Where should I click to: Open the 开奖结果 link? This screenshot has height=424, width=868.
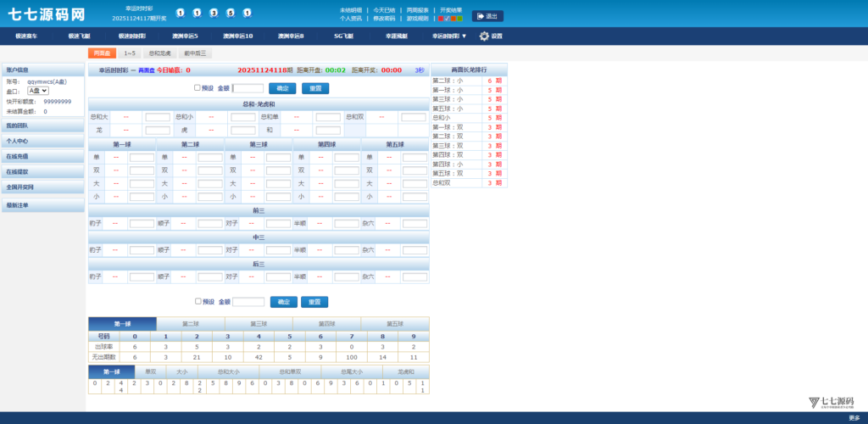click(451, 10)
